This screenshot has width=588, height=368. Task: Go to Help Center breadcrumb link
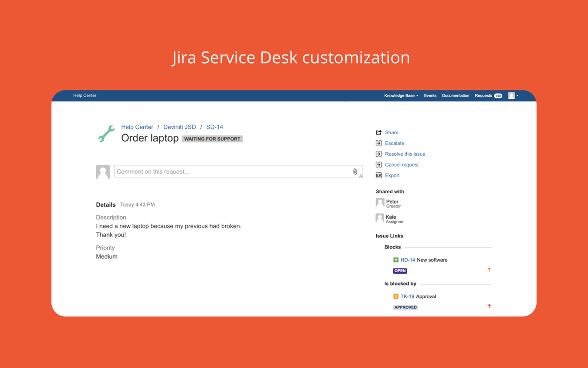137,127
